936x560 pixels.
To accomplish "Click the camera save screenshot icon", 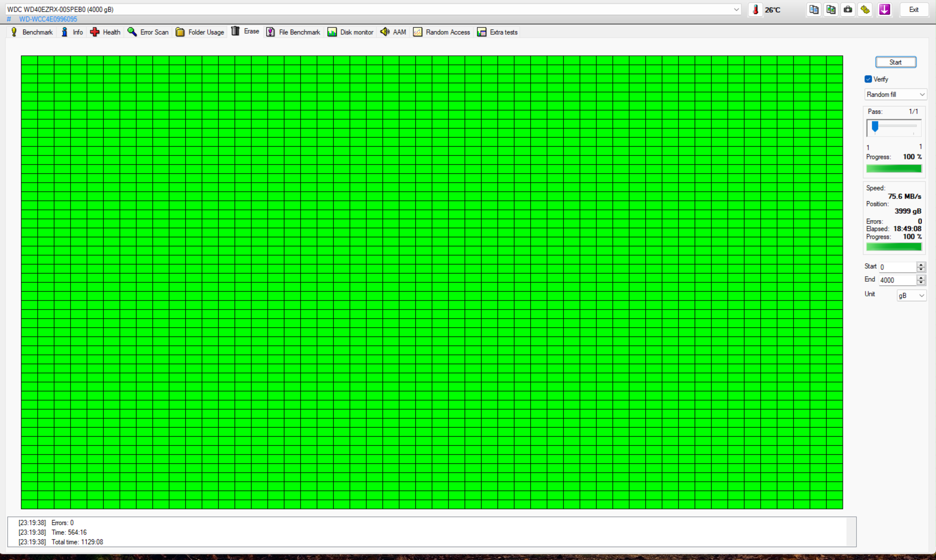I will pos(848,9).
